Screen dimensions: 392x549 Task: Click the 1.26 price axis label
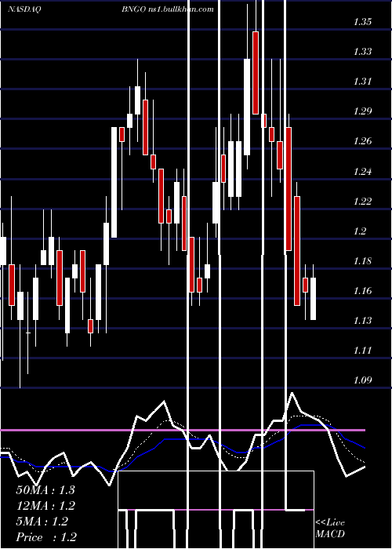tap(362, 141)
